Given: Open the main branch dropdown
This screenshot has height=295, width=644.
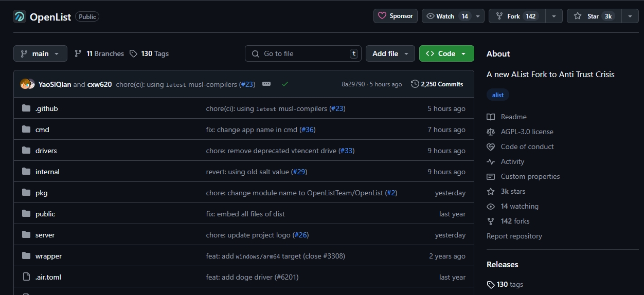Looking at the screenshot, I should pyautogui.click(x=40, y=53).
